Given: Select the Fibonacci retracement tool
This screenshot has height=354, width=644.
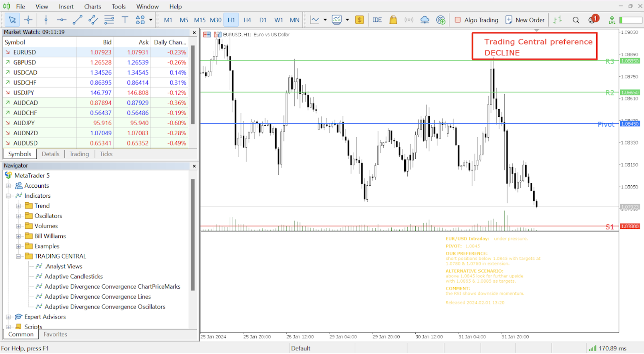Looking at the screenshot, I should (109, 20).
